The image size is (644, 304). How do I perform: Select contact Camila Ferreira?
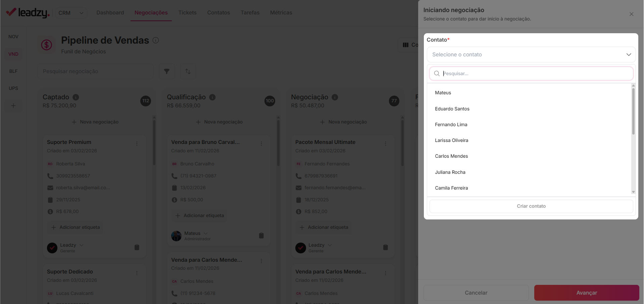tap(529, 188)
